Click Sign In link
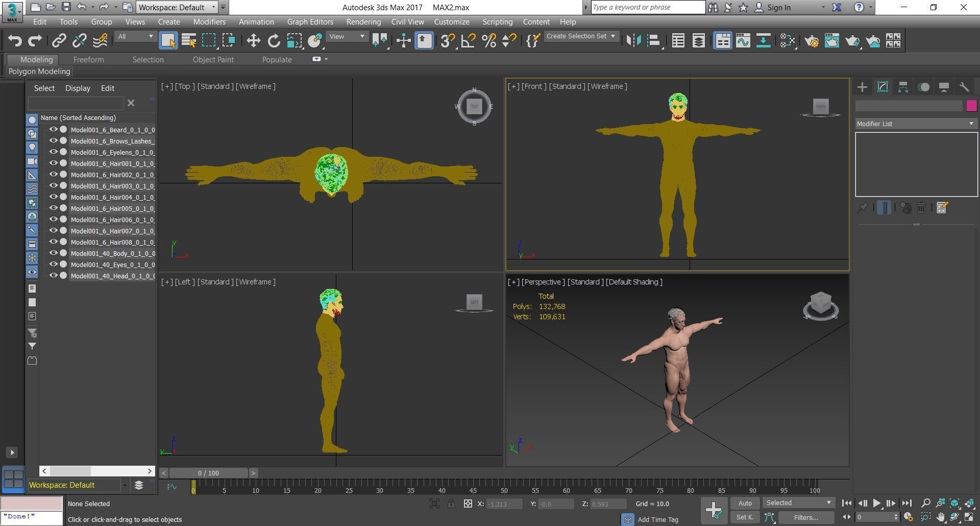This screenshot has height=526, width=980. (778, 7)
